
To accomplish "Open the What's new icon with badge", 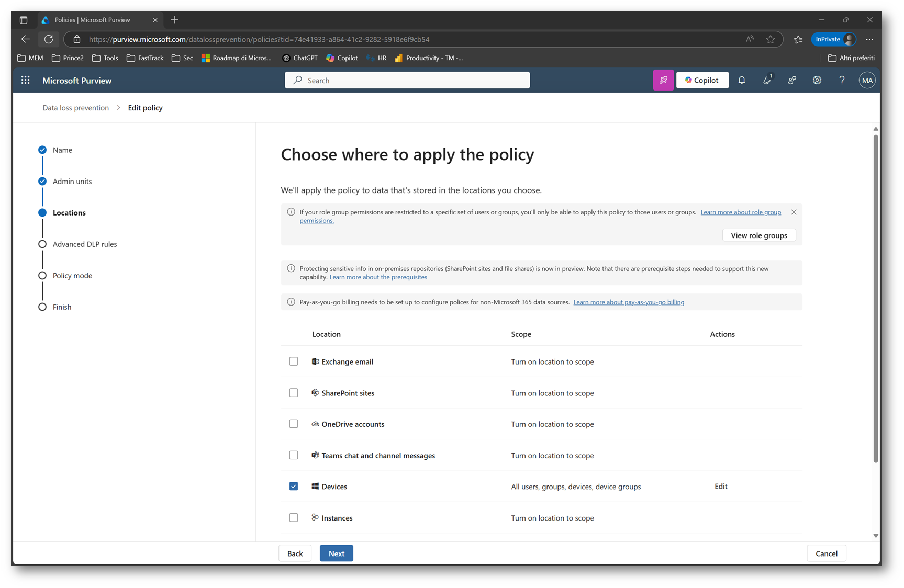I will click(x=767, y=80).
